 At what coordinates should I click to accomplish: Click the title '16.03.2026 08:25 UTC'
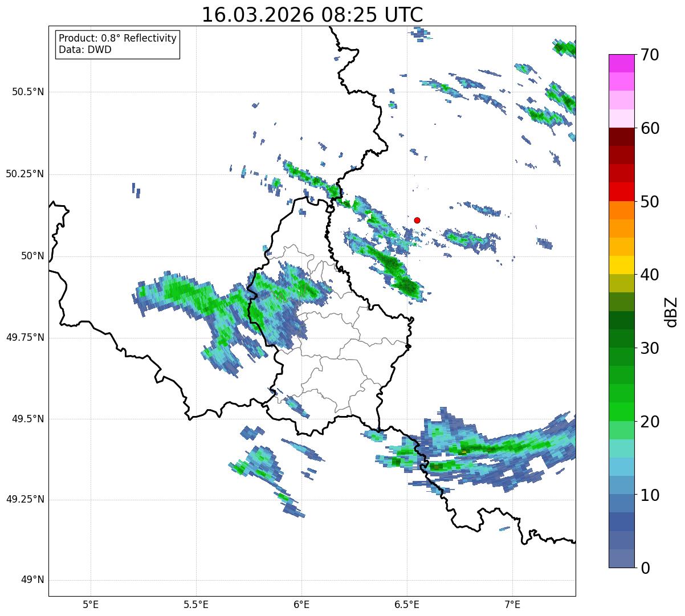[x=312, y=15]
